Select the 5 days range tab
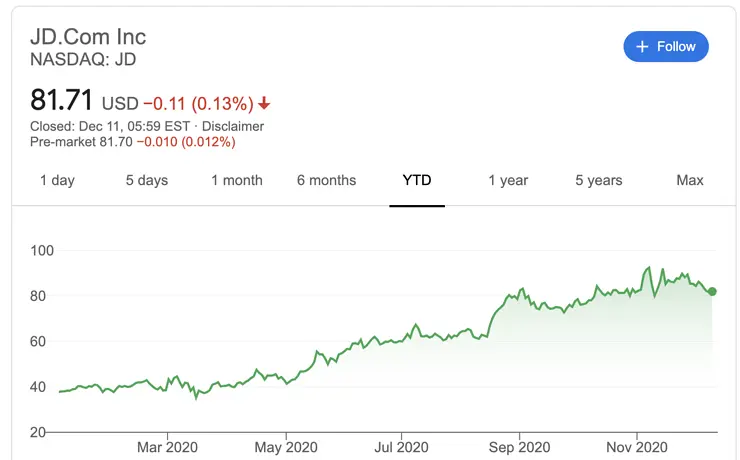 [147, 181]
